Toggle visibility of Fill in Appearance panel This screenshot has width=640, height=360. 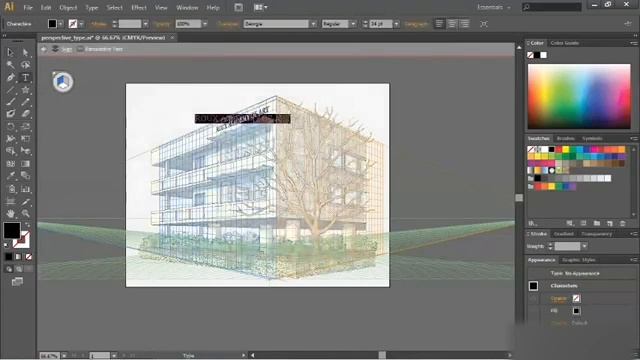pos(533,311)
